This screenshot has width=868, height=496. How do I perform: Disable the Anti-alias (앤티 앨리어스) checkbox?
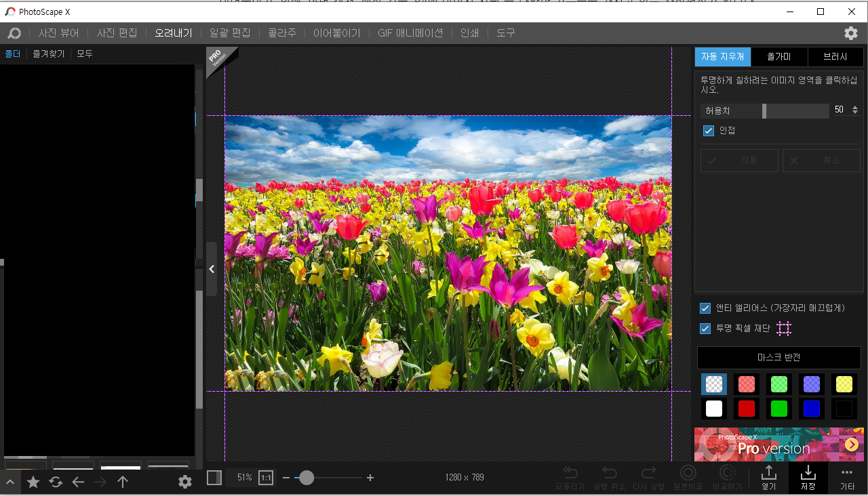705,308
